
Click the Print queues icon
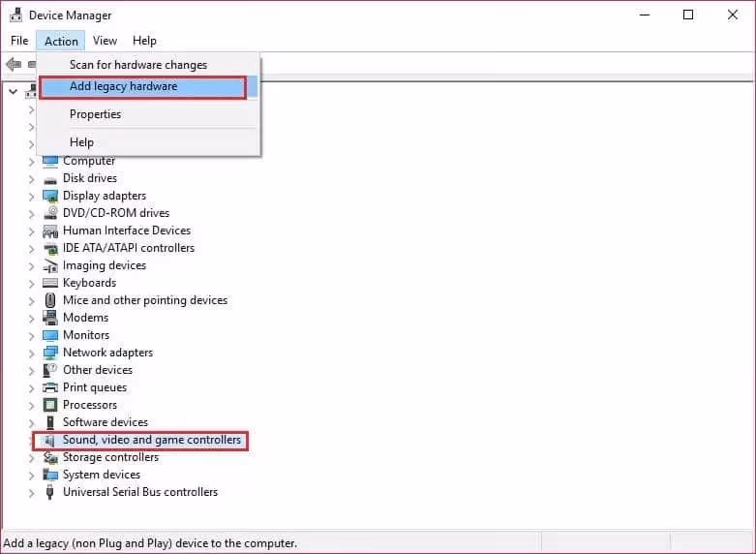(x=50, y=387)
